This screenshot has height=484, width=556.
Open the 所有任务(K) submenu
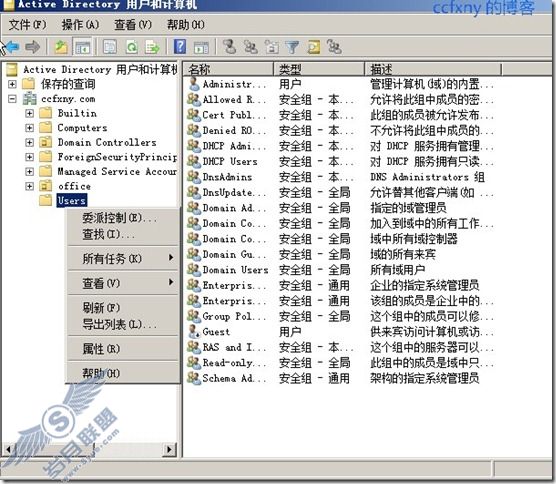(x=123, y=258)
